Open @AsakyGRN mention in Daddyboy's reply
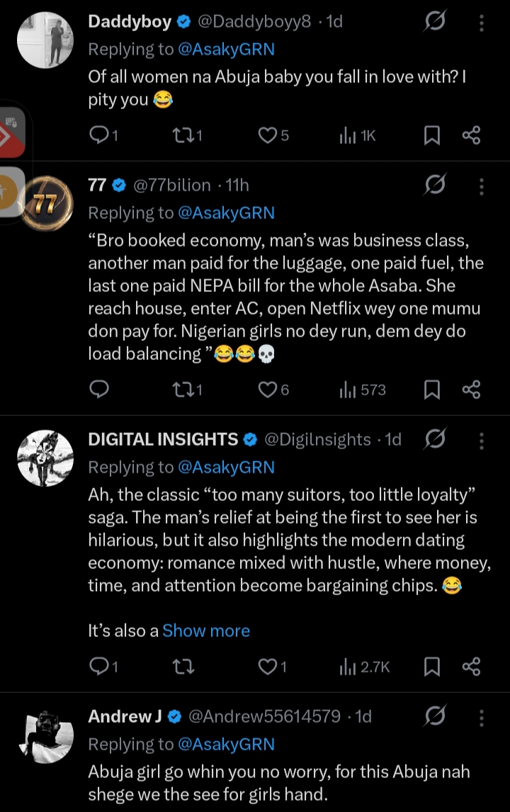The width and height of the screenshot is (510, 812). point(227,49)
